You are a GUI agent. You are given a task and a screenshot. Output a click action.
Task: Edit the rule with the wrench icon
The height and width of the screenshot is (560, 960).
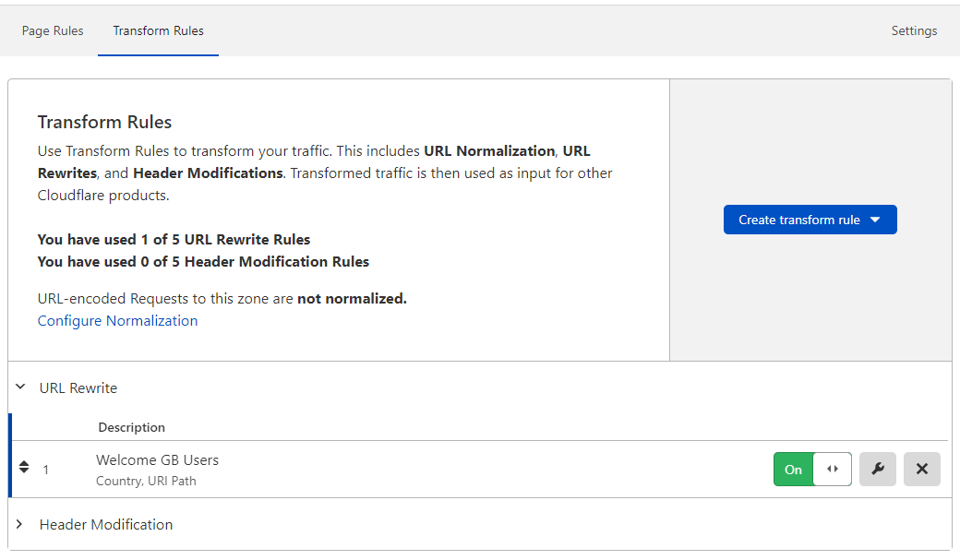point(877,469)
